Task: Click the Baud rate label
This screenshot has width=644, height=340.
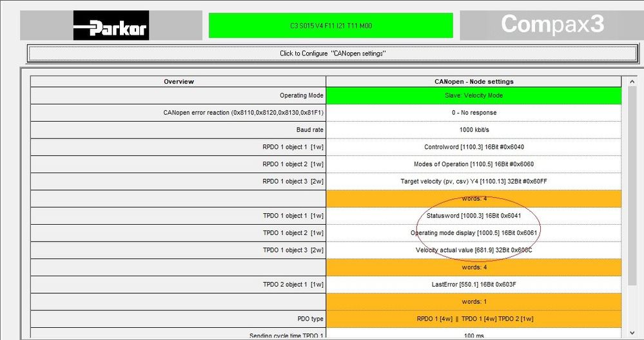Action: (x=309, y=129)
